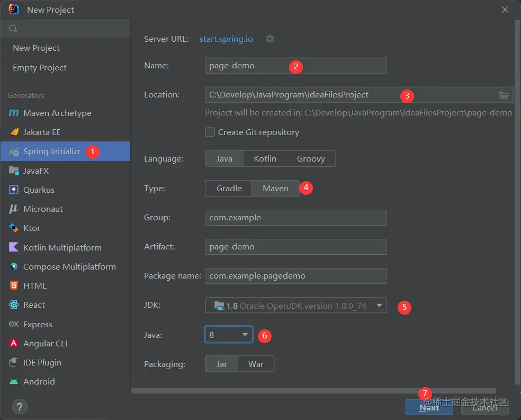The height and width of the screenshot is (420, 521).
Task: Click the Kotlin Multiplatform icon
Action: (14, 247)
